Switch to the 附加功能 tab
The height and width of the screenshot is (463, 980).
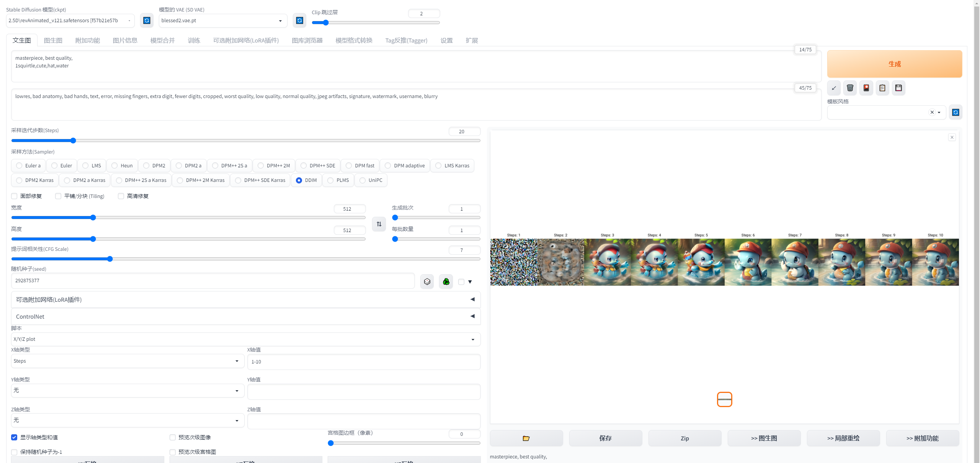[88, 40]
